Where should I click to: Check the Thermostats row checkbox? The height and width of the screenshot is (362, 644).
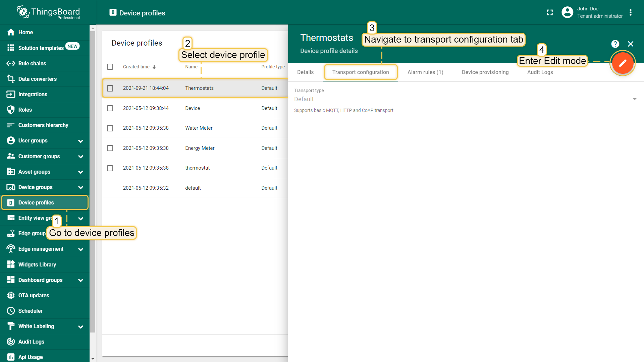click(x=110, y=88)
